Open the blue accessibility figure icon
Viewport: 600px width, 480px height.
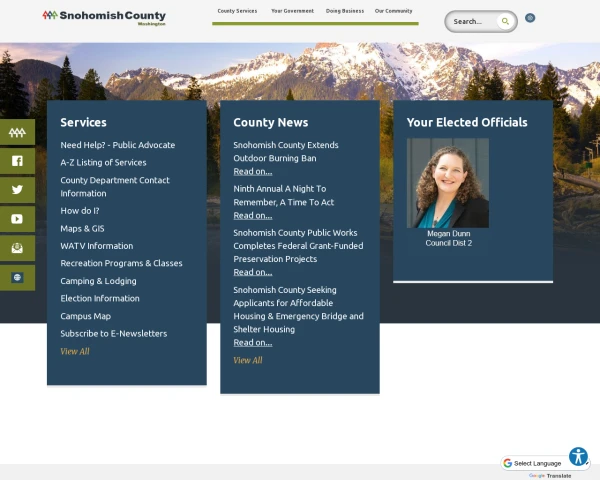[x=578, y=456]
